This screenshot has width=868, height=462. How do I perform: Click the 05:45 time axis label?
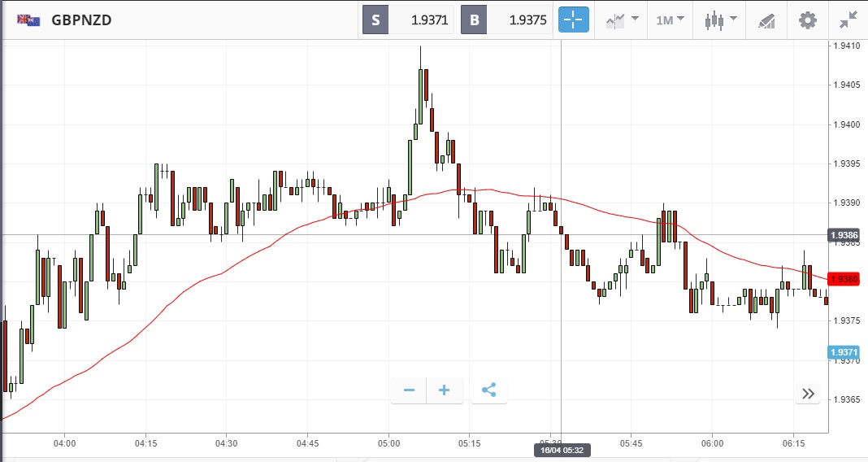pyautogui.click(x=631, y=443)
